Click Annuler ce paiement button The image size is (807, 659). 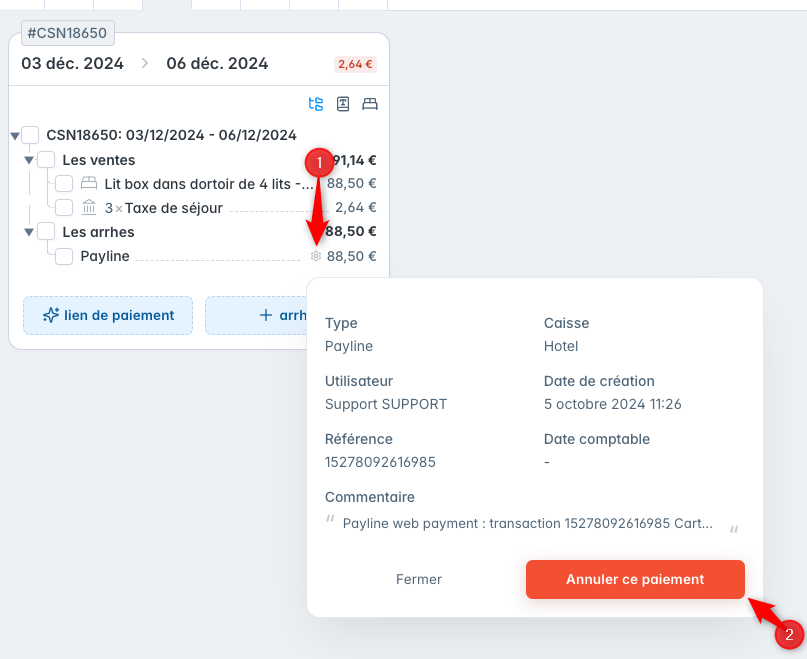click(635, 579)
